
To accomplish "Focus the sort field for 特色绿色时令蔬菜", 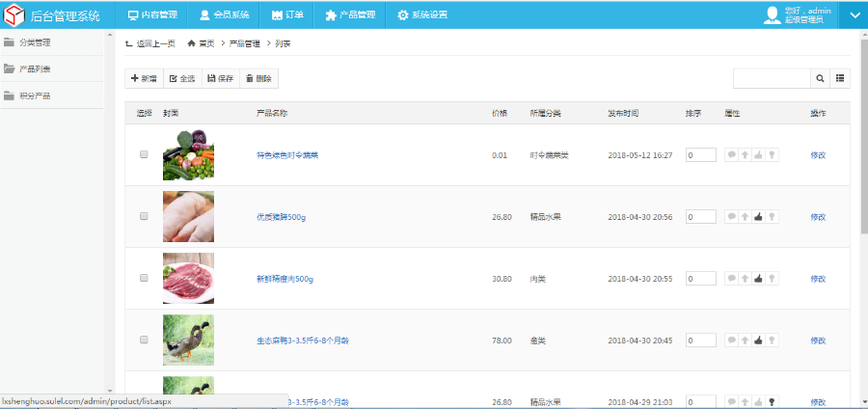I will (701, 155).
